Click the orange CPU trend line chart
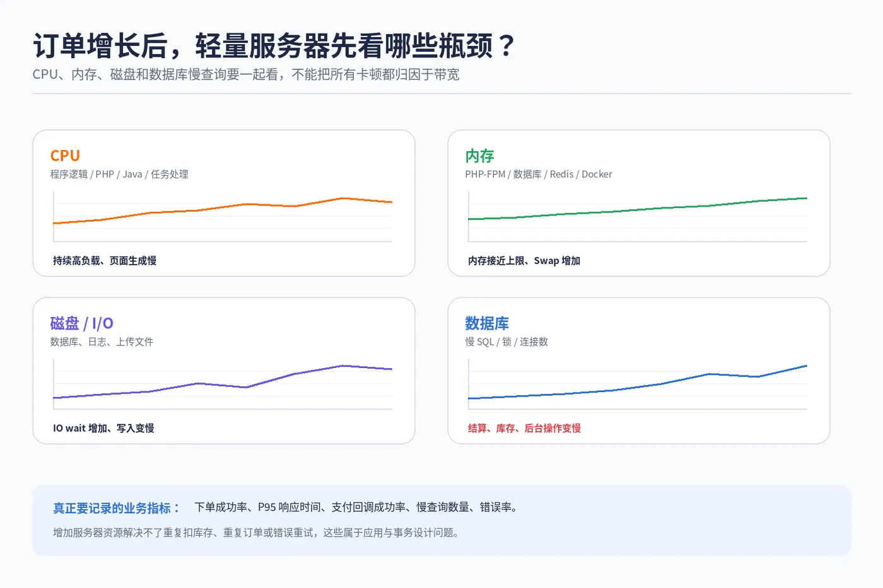Screen dimensions: 883x588 [223, 216]
